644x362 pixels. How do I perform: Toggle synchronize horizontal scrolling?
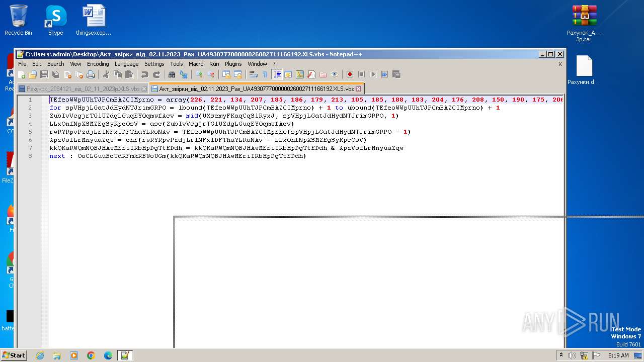238,74
